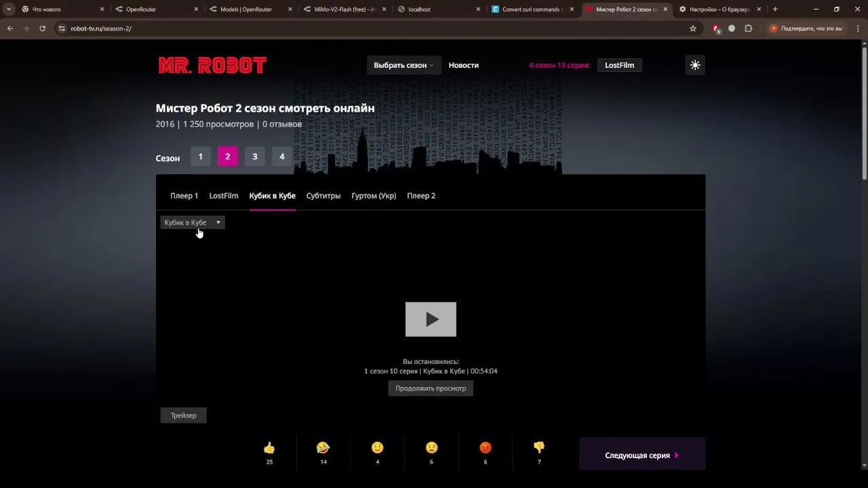Click the browser forward arrow

(26, 28)
